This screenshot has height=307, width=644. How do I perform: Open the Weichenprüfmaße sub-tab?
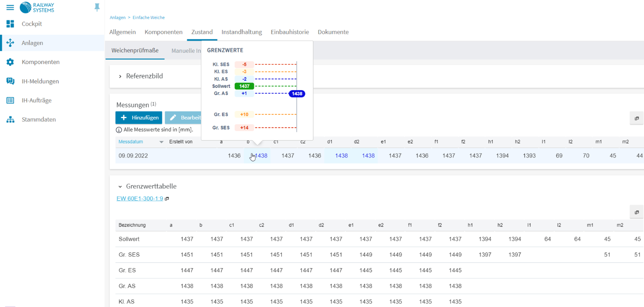coord(135,51)
